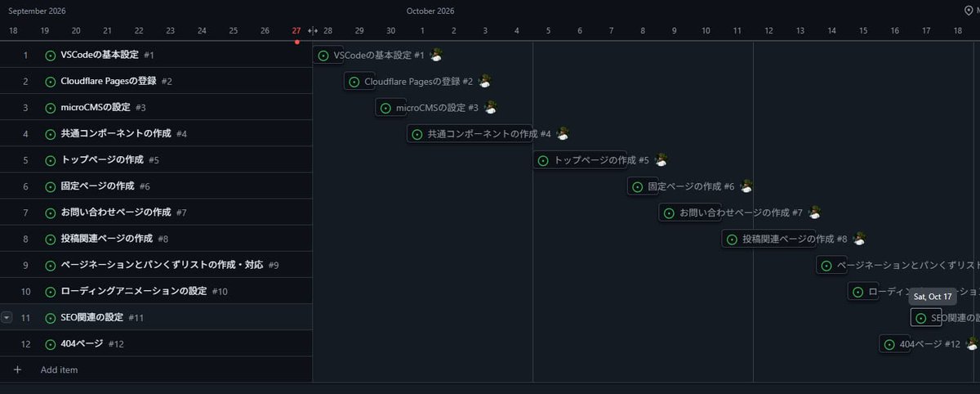Click the status icon for 共通コンポーネントの作成 table row

coord(50,133)
